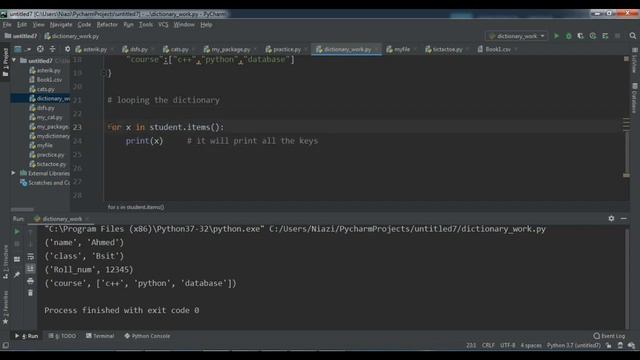Click untitled7 breadcrumb in navigation bar

click(21, 36)
